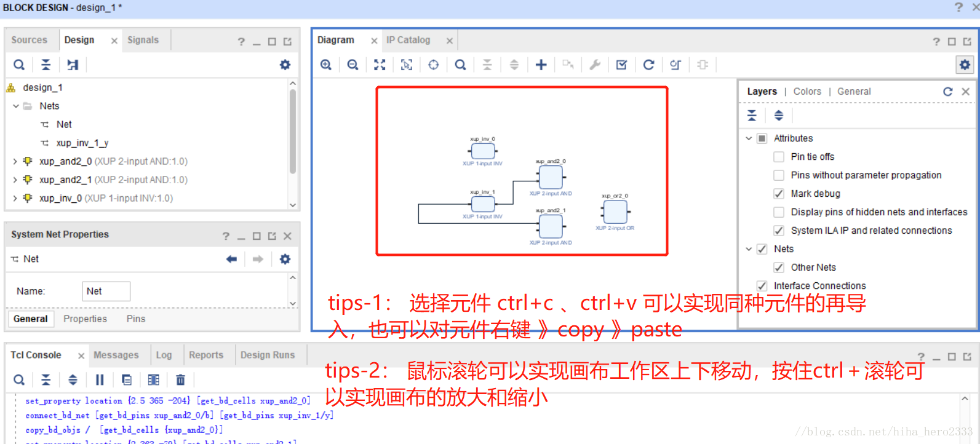This screenshot has width=980, height=444.
Task: Click the crosshair select-area icon in Diagram toolbar
Action: [434, 65]
